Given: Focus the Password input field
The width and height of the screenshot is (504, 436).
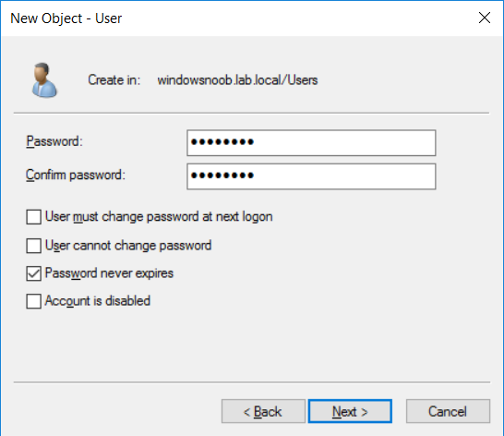Looking at the screenshot, I should point(311,143).
